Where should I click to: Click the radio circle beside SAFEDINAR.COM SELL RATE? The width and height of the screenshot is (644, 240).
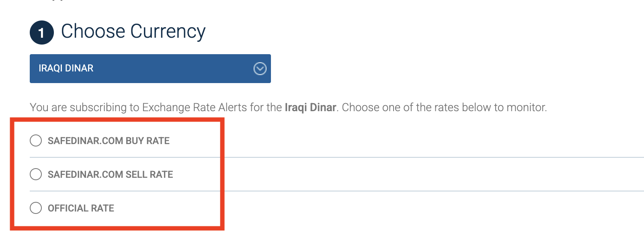click(37, 174)
